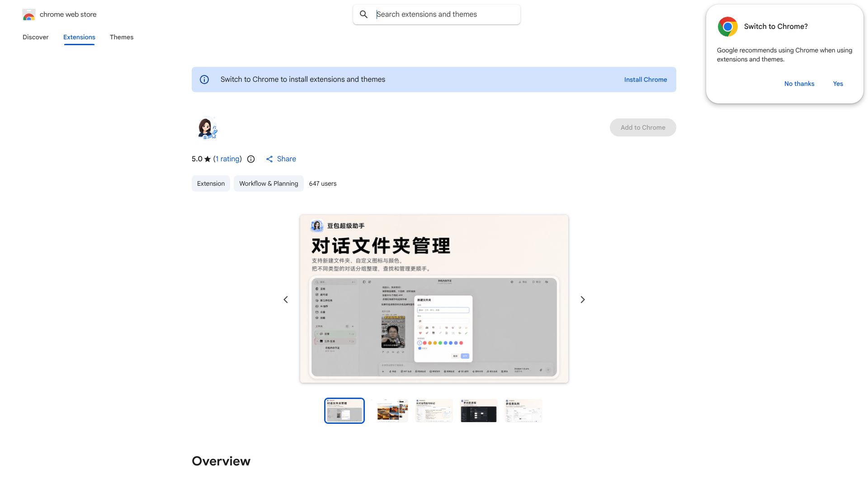Select fifth screenshot thumbnail

click(x=524, y=411)
